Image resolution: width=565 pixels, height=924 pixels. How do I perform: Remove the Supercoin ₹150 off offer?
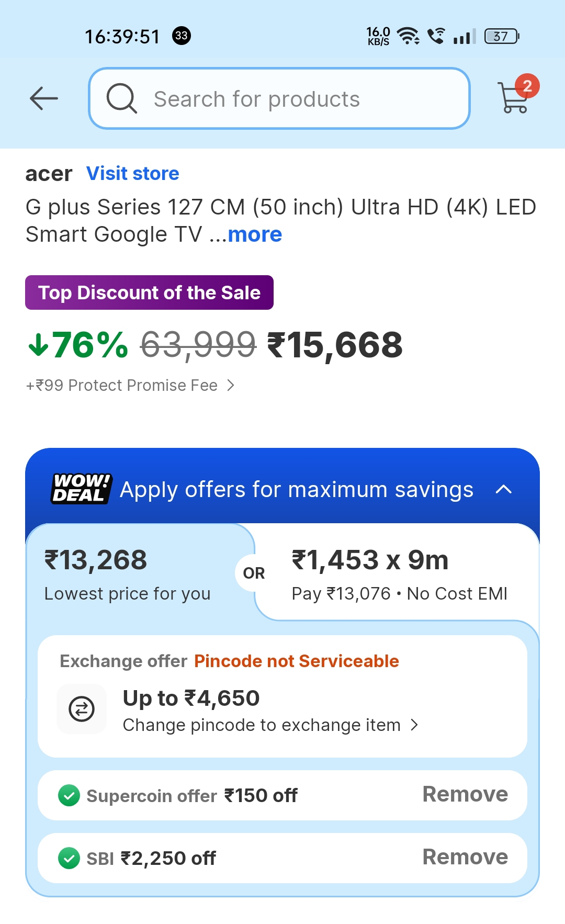tap(465, 795)
